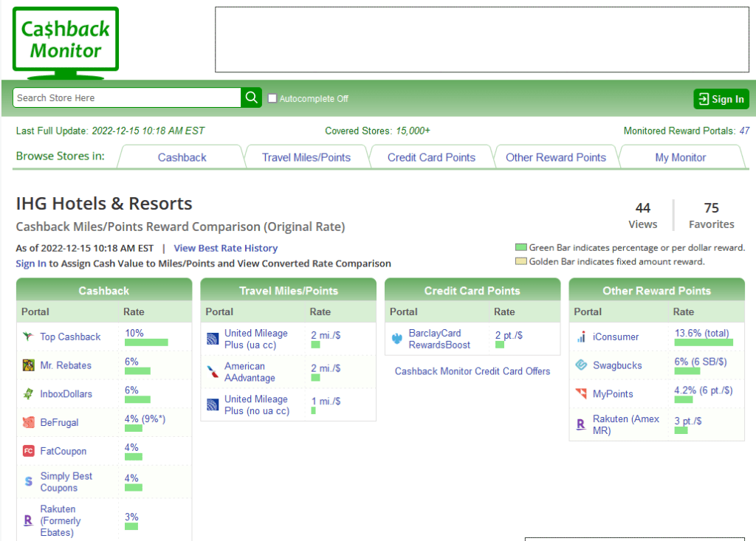Click the Top Cashback portal icon

pos(28,337)
